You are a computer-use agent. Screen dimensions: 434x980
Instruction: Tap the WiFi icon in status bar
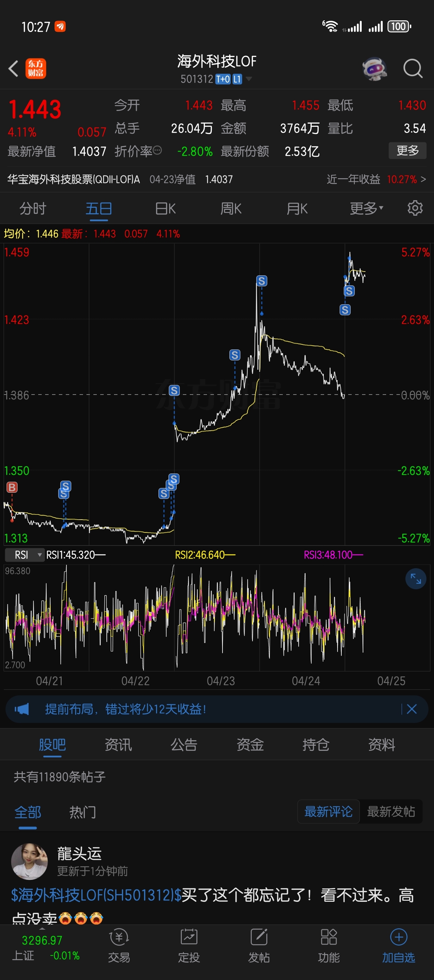point(330,26)
